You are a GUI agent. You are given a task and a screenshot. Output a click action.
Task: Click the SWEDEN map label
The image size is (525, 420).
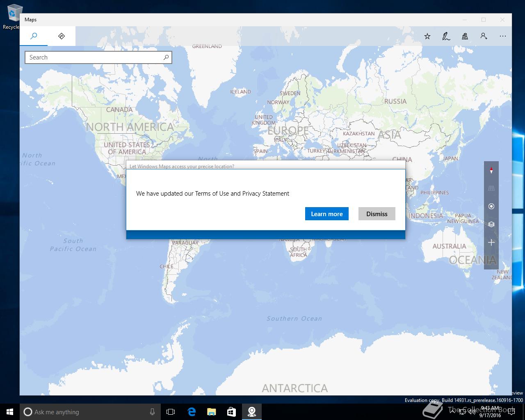[x=290, y=93]
